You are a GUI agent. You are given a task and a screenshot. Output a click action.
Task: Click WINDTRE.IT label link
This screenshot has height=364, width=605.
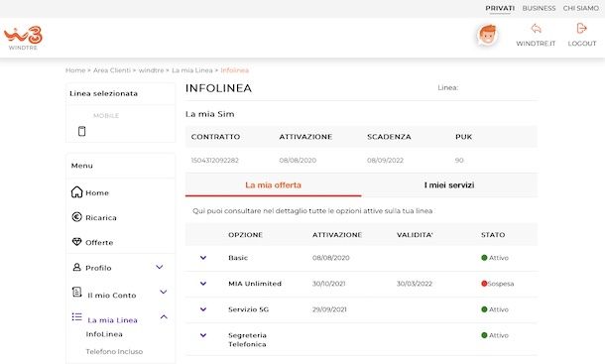pos(536,44)
